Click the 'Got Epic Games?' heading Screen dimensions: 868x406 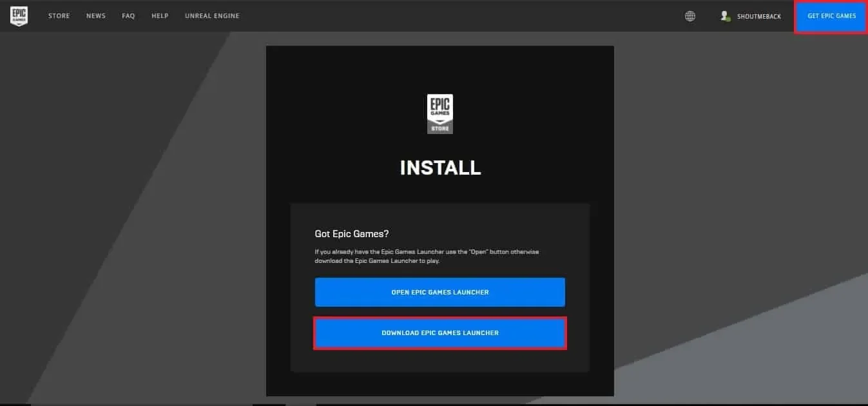[x=352, y=234]
